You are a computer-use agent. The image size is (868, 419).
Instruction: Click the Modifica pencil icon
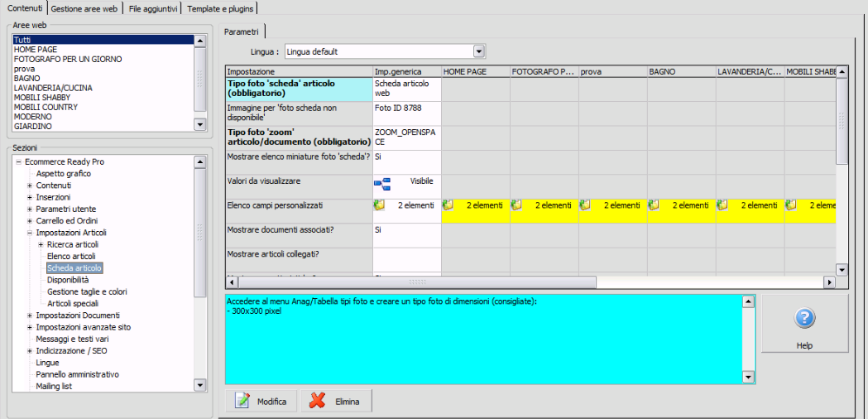(242, 401)
